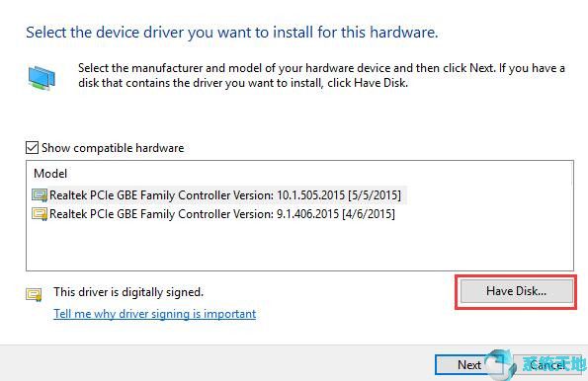Click driver icon for version 9.1.406.2015
588x381 pixels.
click(40, 214)
